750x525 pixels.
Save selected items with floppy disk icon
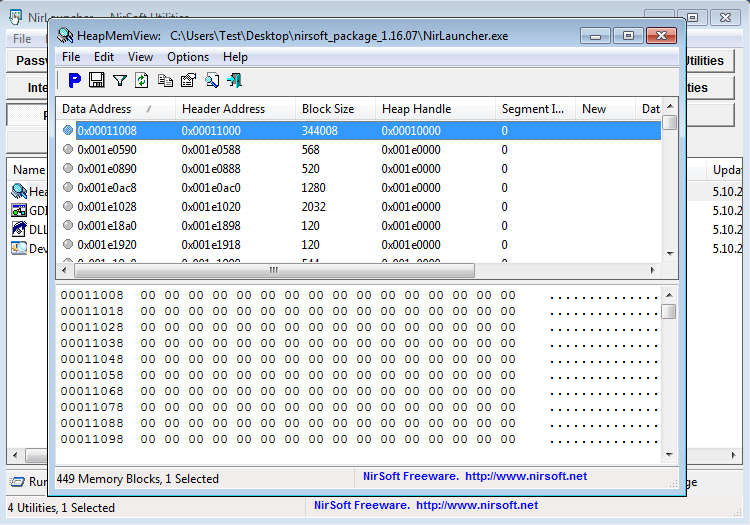pyautogui.click(x=97, y=80)
